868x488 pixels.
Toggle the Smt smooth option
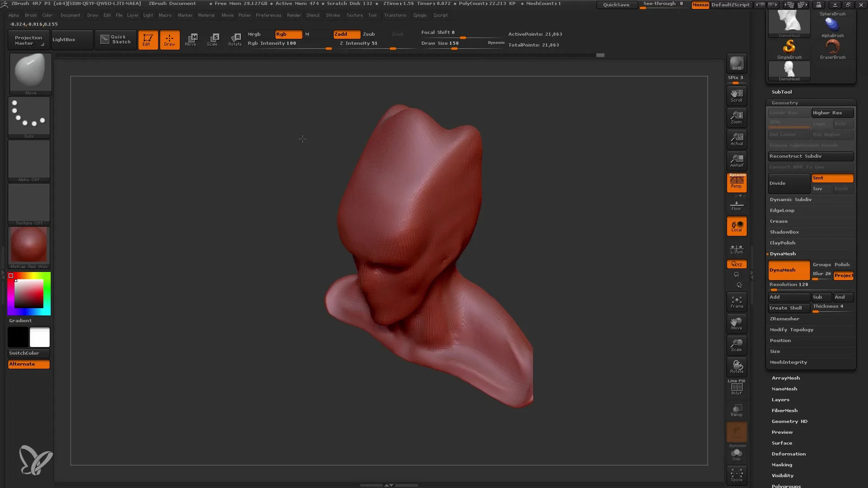tap(832, 178)
